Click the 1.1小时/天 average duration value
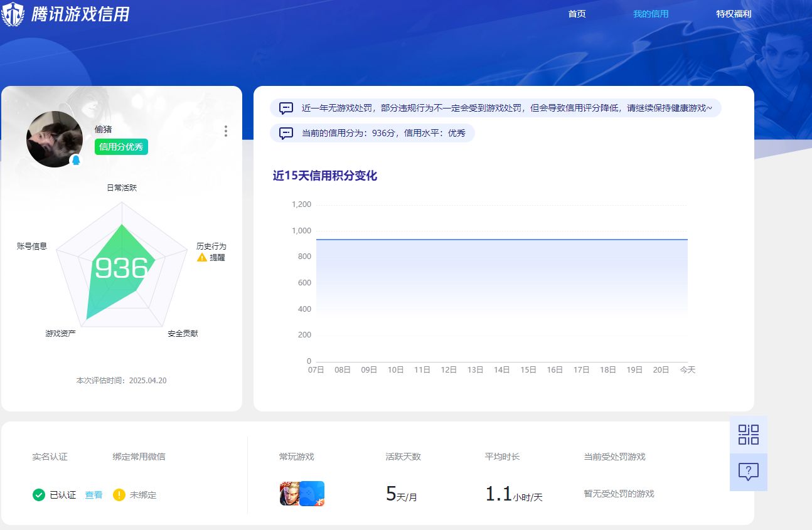 [x=514, y=494]
